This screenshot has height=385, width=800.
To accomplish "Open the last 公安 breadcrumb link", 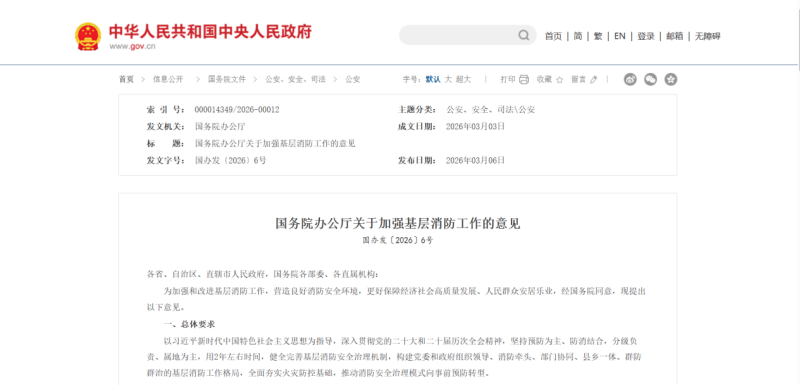I will tap(353, 80).
